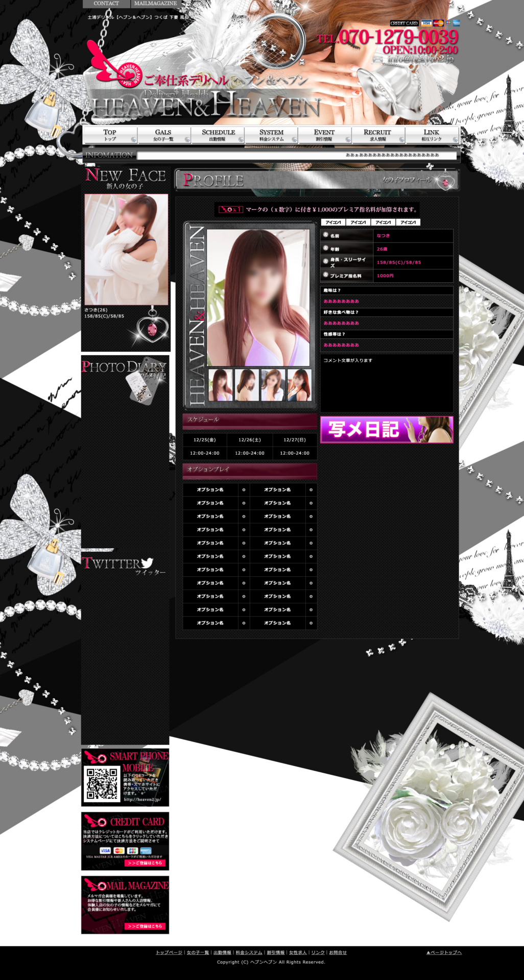Image resolution: width=524 pixels, height=980 pixels.
Task: Select the fourth small profile thumbnail
Action: (299, 384)
